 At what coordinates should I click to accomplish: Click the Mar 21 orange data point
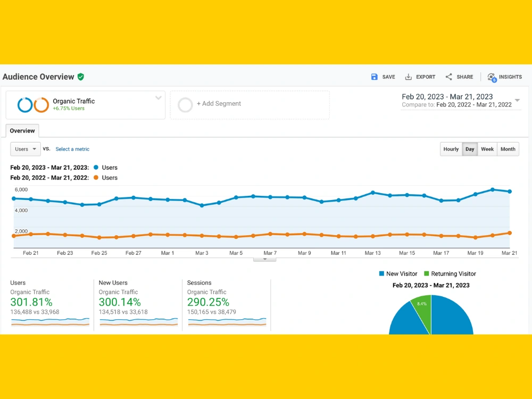[x=510, y=233]
